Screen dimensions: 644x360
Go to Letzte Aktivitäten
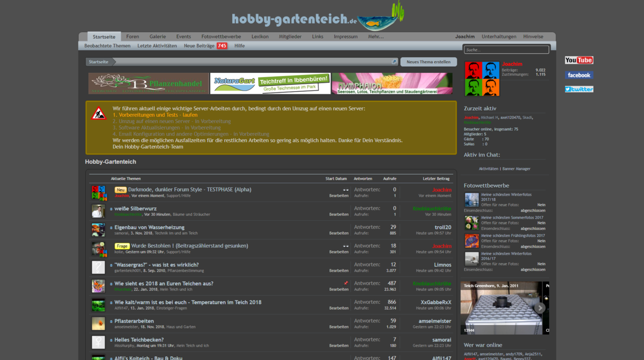(x=157, y=46)
